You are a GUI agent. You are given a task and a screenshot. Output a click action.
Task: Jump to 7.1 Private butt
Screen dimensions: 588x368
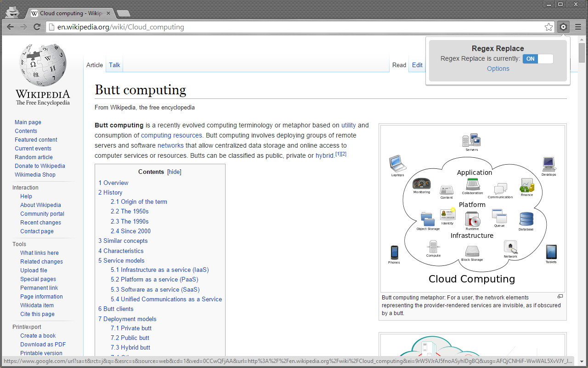click(x=131, y=328)
